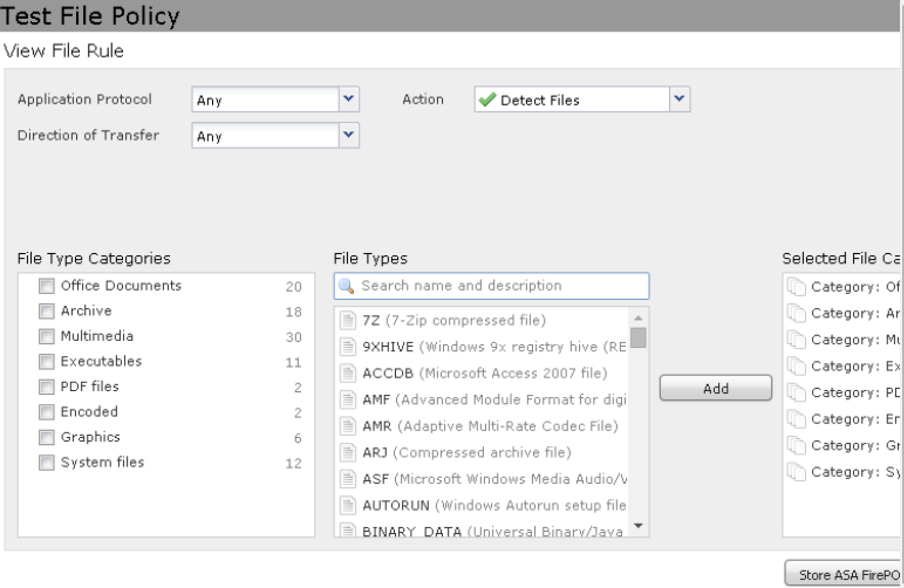Click the ASF file type icon
The image size is (904, 588).
pos(348,479)
